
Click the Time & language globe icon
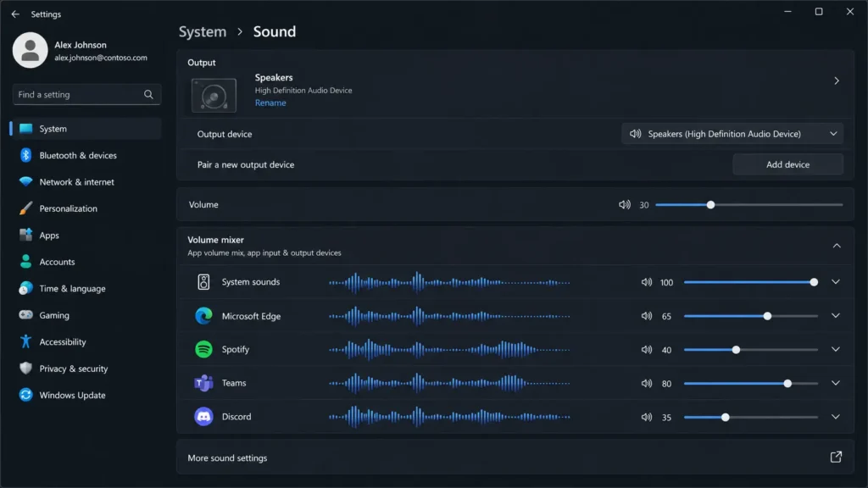point(25,288)
